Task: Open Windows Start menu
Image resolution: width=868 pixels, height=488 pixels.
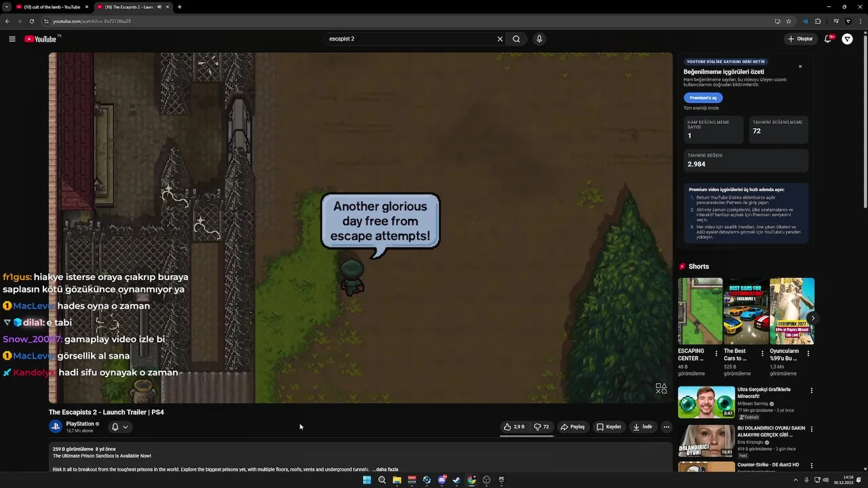Action: click(367, 480)
